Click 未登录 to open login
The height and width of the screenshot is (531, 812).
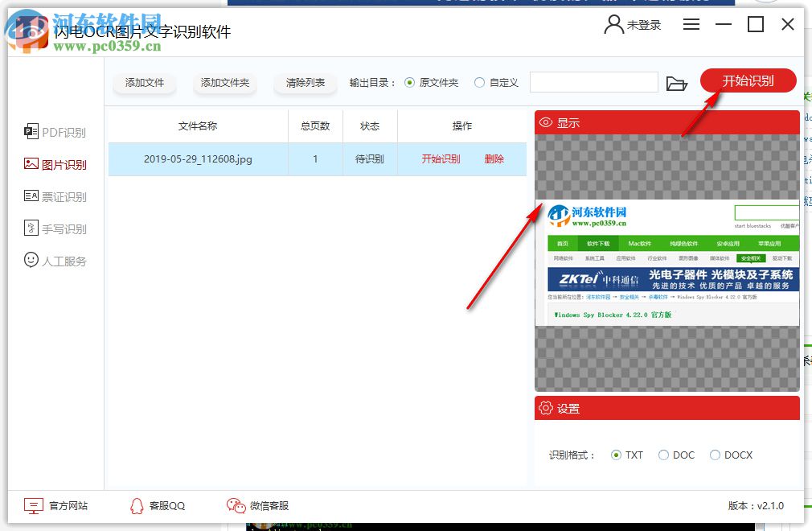pos(642,24)
